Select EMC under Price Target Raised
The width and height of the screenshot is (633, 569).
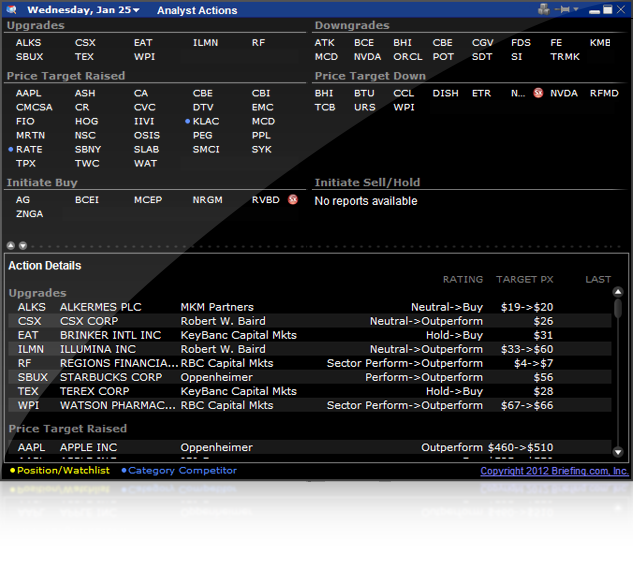tap(262, 107)
